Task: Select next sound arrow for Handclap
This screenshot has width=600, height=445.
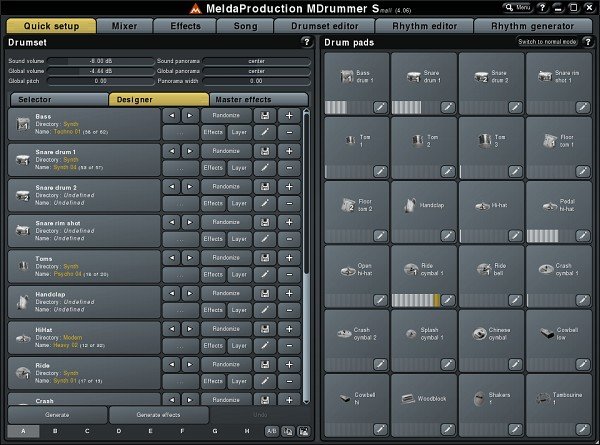Action: [x=190, y=293]
